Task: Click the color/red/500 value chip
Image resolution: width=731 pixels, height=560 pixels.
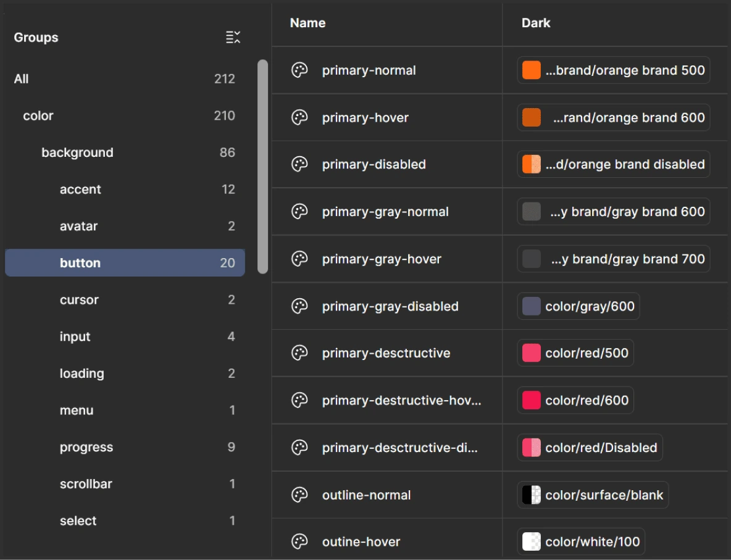Action: [x=575, y=353]
